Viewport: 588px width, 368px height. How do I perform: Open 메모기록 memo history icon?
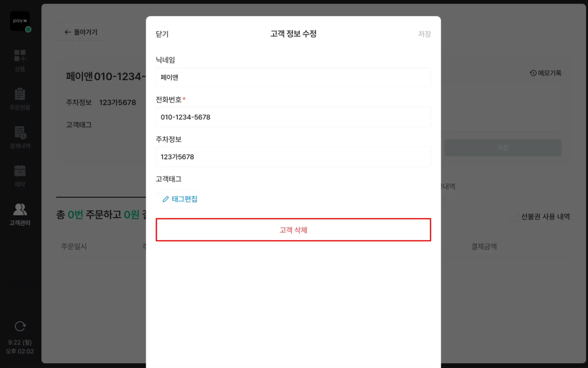point(546,73)
